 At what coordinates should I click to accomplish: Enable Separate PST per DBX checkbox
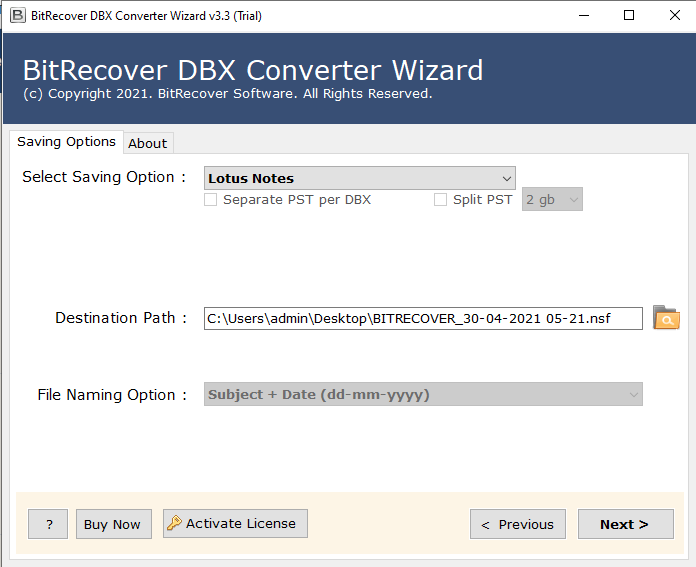coord(211,200)
